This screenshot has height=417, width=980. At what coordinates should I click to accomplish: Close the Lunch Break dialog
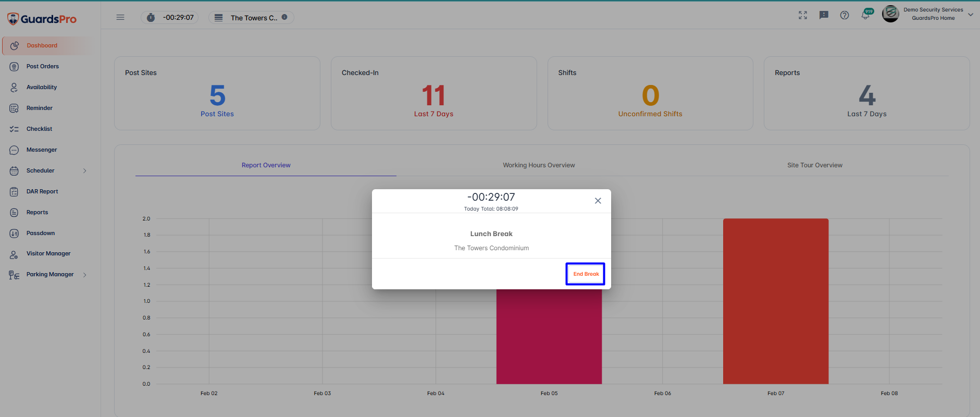click(x=598, y=201)
